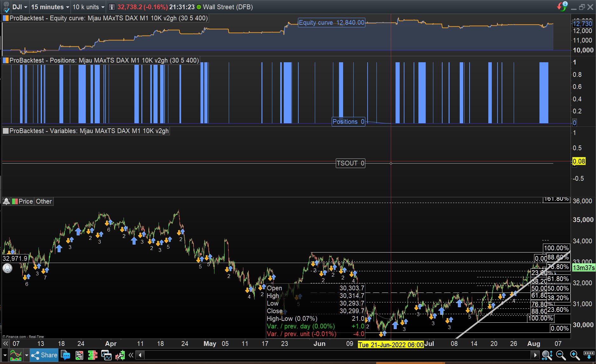Open the chart comments speech-bubble icon
596x364 pixels.
(x=66, y=355)
